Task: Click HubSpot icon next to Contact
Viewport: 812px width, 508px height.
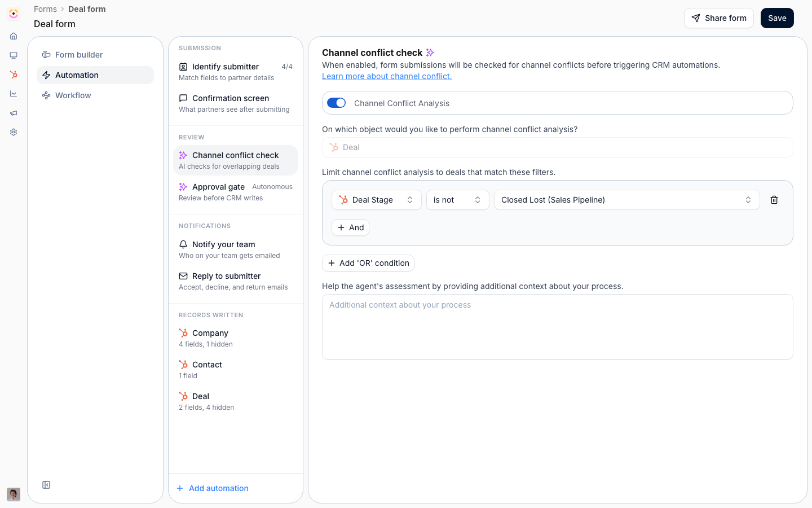Action: tap(183, 365)
